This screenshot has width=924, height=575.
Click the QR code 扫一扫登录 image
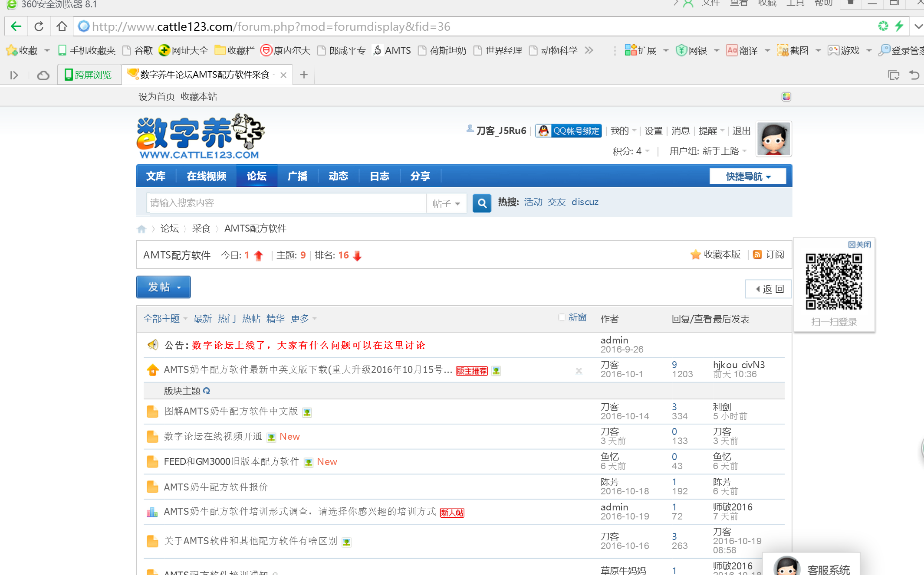tap(834, 282)
